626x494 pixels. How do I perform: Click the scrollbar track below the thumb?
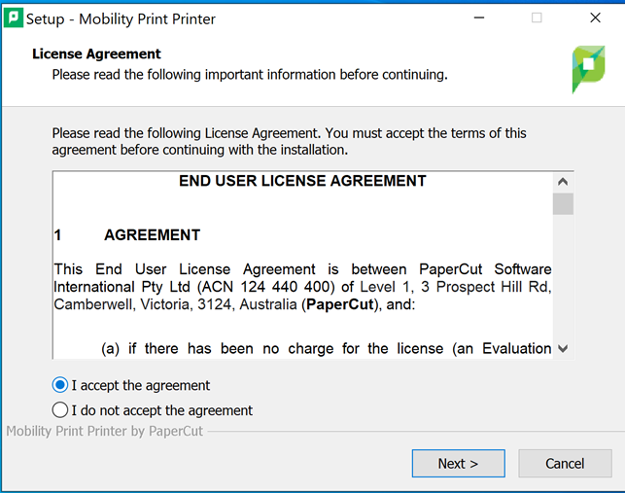(x=563, y=280)
